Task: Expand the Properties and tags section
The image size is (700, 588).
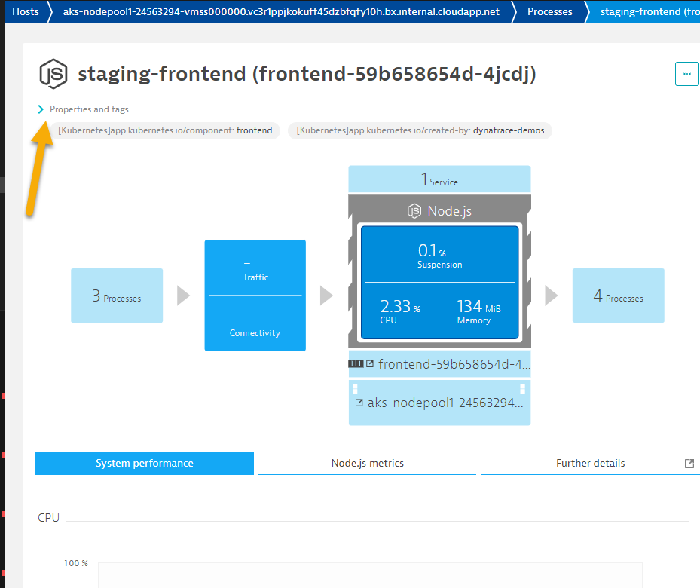Action: 41,109
